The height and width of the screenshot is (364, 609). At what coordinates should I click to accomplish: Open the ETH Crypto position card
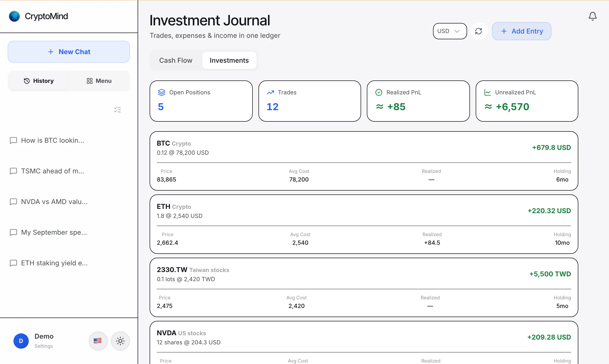[364, 224]
